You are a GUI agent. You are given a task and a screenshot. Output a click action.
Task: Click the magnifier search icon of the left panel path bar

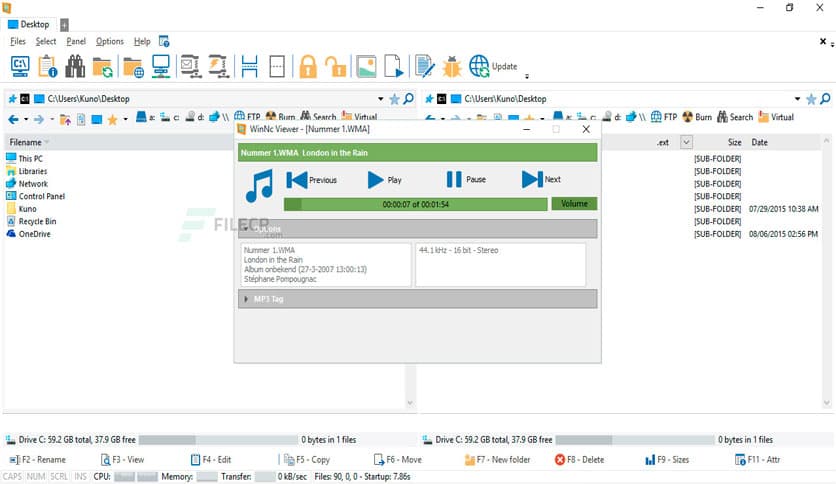click(408, 99)
